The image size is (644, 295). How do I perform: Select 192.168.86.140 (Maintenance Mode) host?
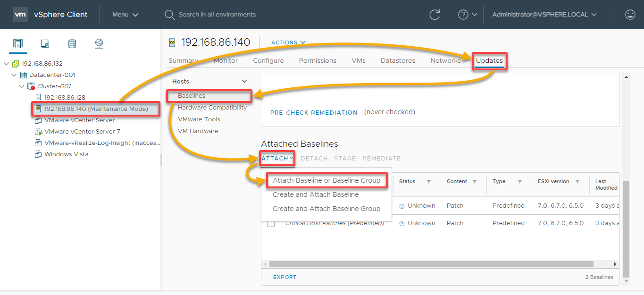(x=96, y=109)
